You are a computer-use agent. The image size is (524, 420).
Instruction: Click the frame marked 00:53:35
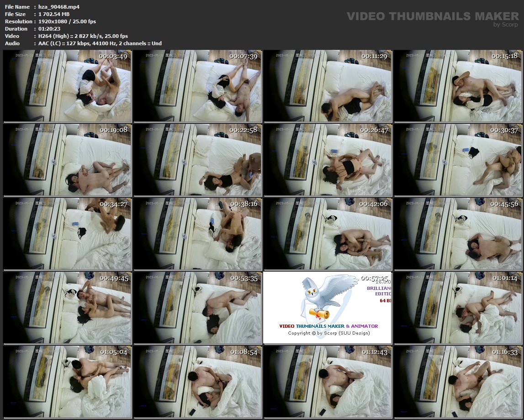(197, 308)
